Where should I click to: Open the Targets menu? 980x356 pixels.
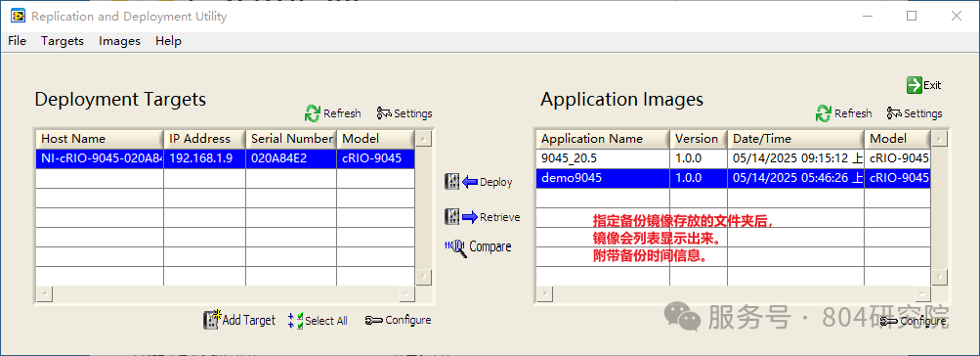[x=63, y=41]
